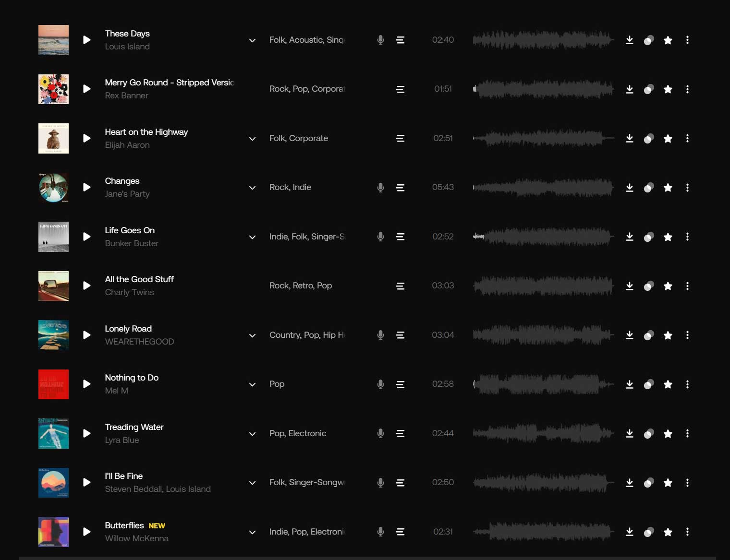Click microphone icon for Treading Water
Image resolution: width=730 pixels, height=560 pixels.
click(380, 433)
